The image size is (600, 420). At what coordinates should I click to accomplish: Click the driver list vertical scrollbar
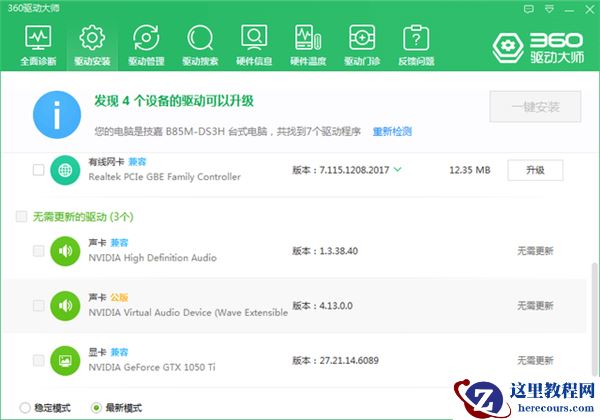click(594, 319)
